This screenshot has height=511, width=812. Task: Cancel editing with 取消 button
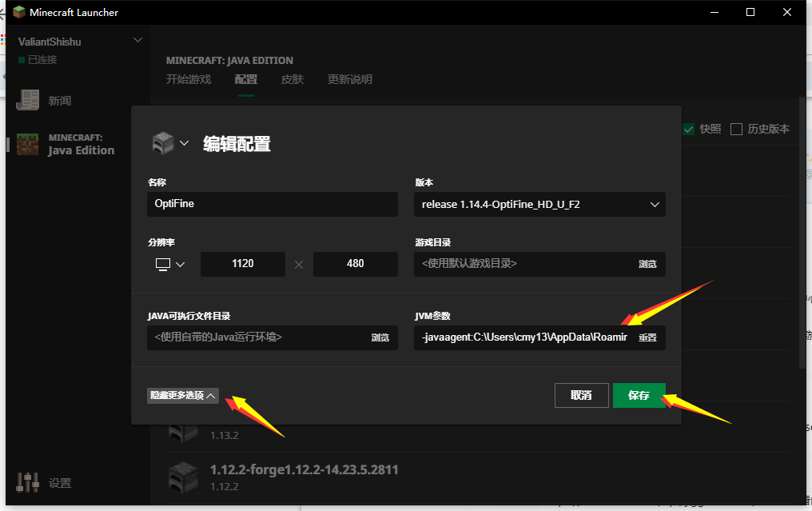(x=582, y=395)
